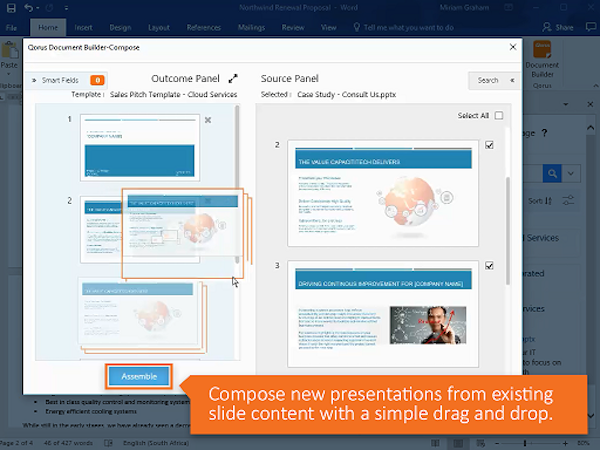The height and width of the screenshot is (450, 600).
Task: Collapse the Source Panel using chevron
Action: pyautogui.click(x=513, y=80)
